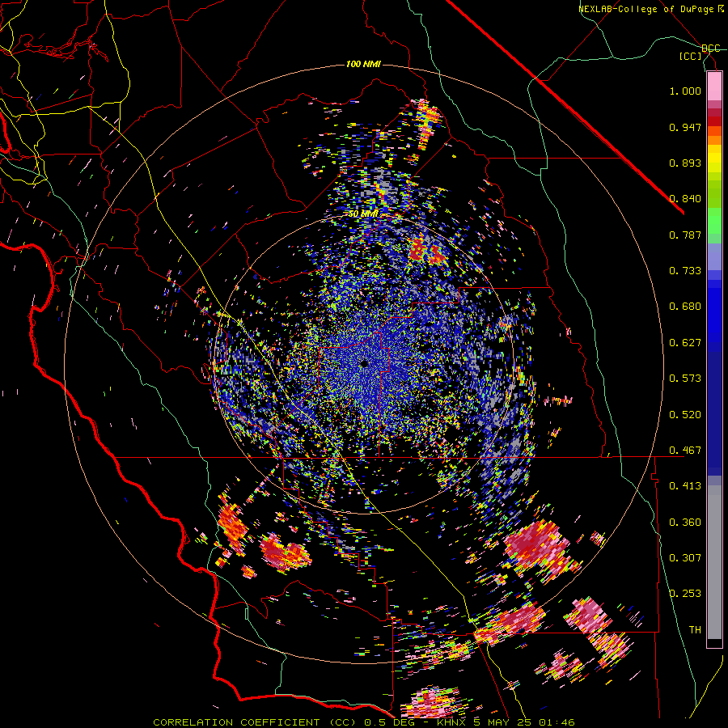The height and width of the screenshot is (728, 728).
Task: Select the 0.733 scale value
Action: 685,271
